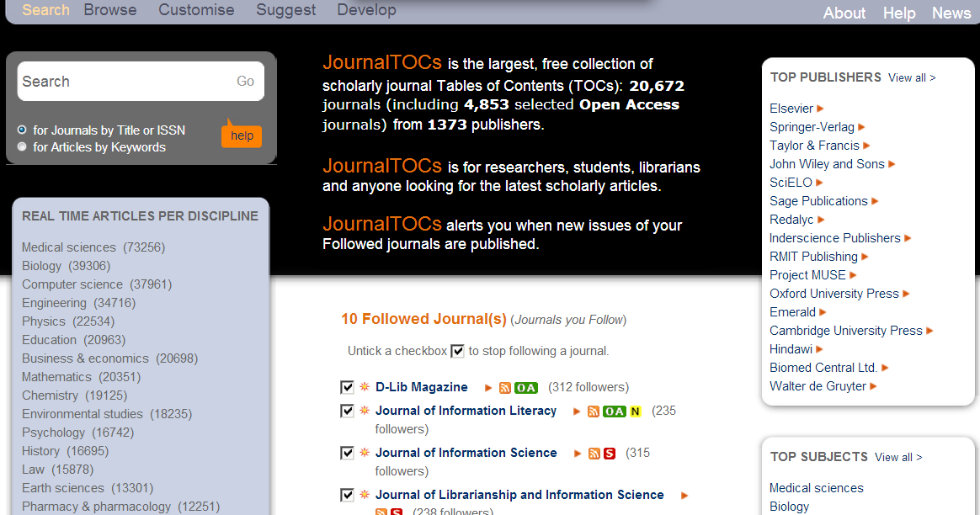980x515 pixels.
Task: Click star icon beside Journal of Information Science
Action: pyautogui.click(x=365, y=452)
